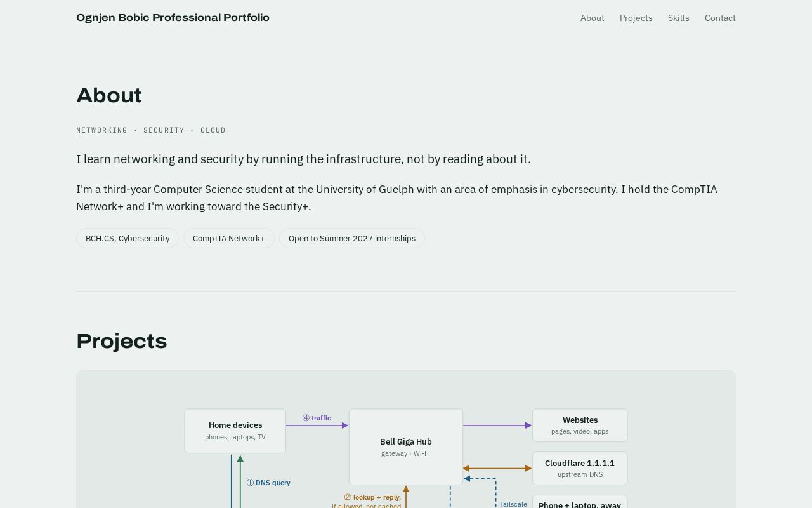Click the lookup + reply diagram label
This screenshot has height=508, width=812.
pyautogui.click(x=372, y=497)
